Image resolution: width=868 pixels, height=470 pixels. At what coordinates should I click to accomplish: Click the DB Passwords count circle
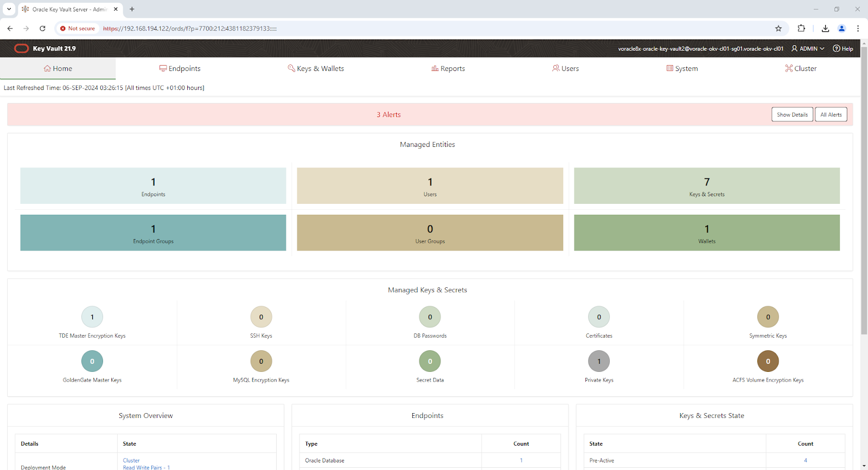click(430, 317)
